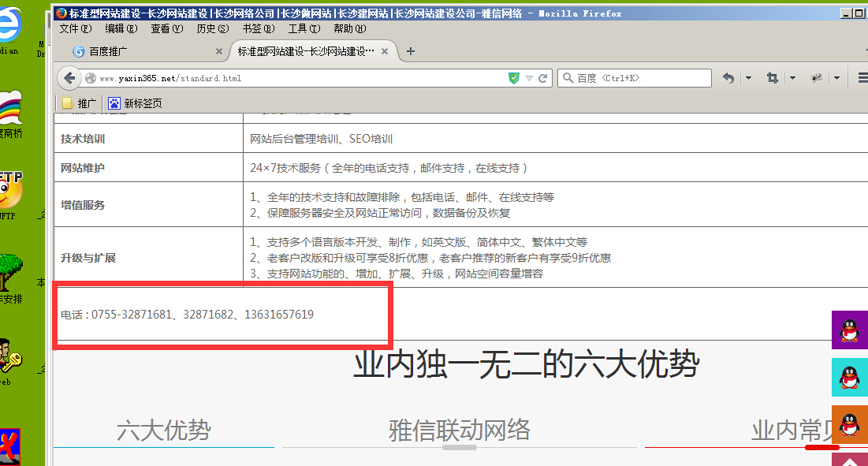This screenshot has height=466, width=868.
Task: Close the 百度推广 tab
Action: point(219,51)
